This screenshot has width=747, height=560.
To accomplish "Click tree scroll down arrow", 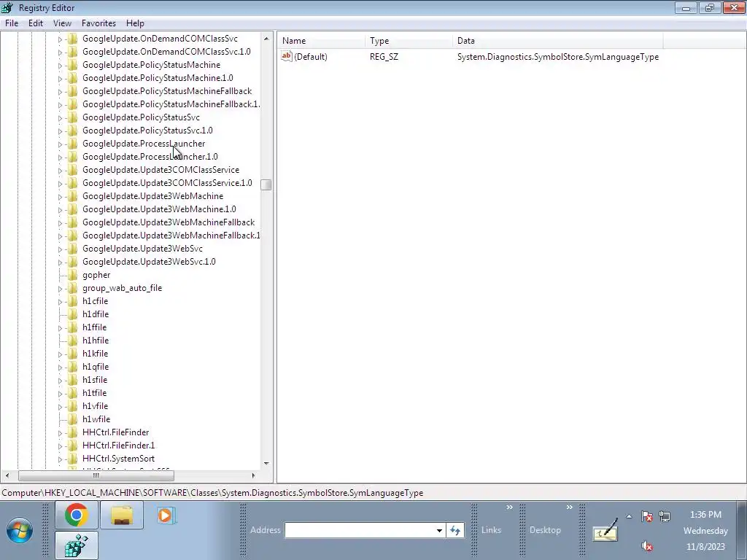I will tap(266, 463).
